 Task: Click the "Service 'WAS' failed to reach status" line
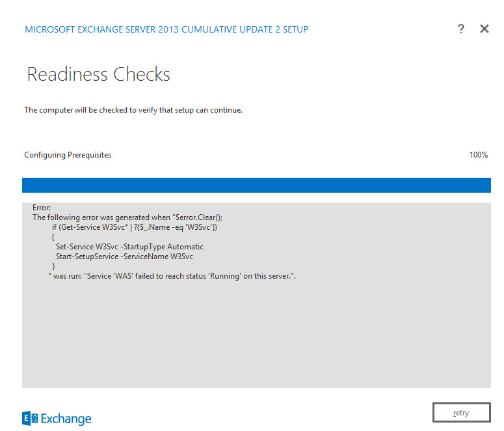pyautogui.click(x=172, y=276)
